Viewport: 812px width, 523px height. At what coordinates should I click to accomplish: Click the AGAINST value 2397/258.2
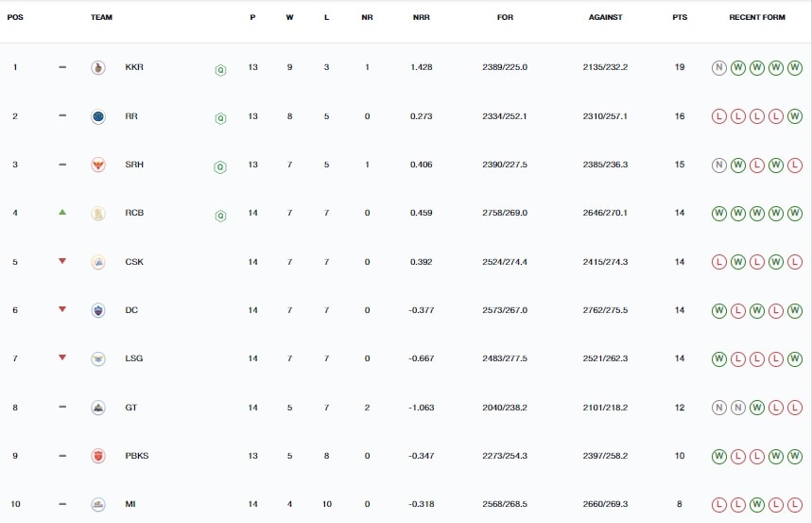click(605, 456)
